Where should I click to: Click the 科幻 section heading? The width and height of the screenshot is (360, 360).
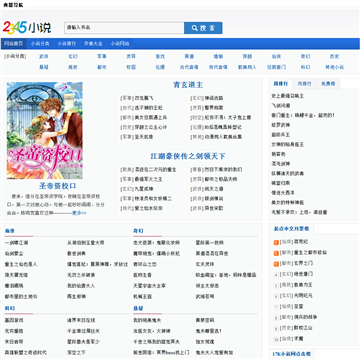coord(10,308)
